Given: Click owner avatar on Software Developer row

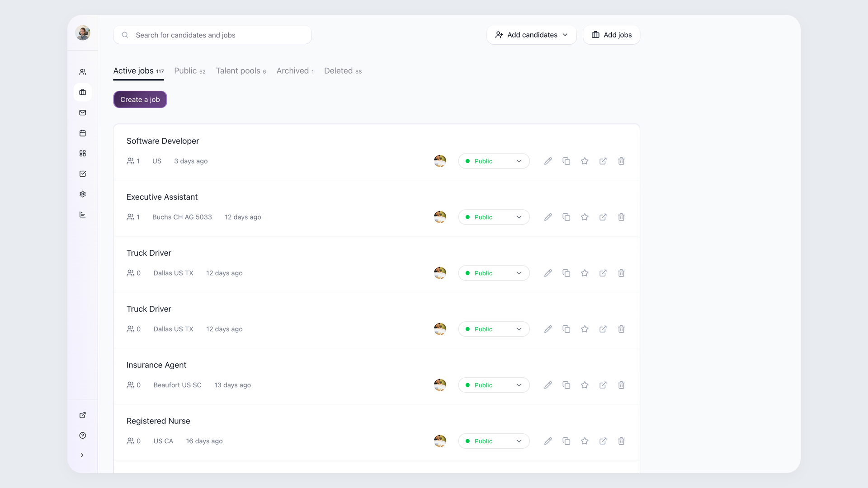Looking at the screenshot, I should pyautogui.click(x=440, y=161).
